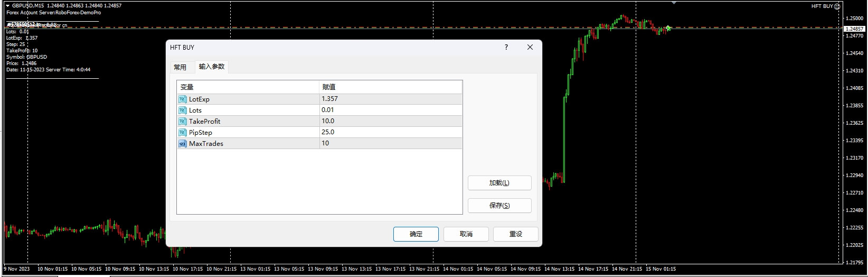Click the GBPUSD,M15 chart title text
The image size is (868, 277).
tap(28, 6)
